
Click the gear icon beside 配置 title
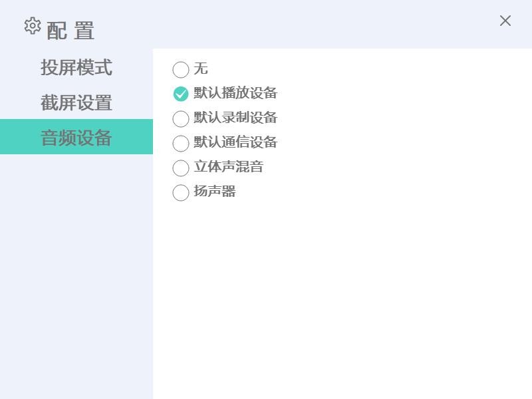32,26
